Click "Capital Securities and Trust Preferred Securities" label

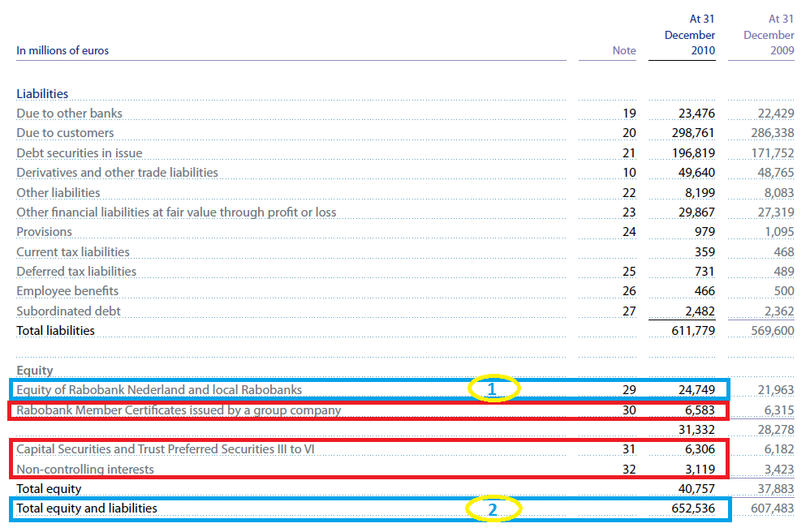[166, 449]
